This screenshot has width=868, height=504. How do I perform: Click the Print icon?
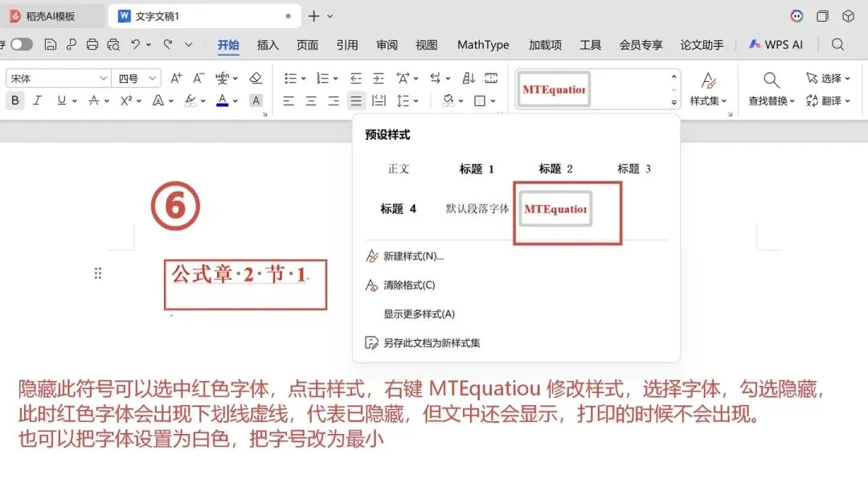(92, 45)
